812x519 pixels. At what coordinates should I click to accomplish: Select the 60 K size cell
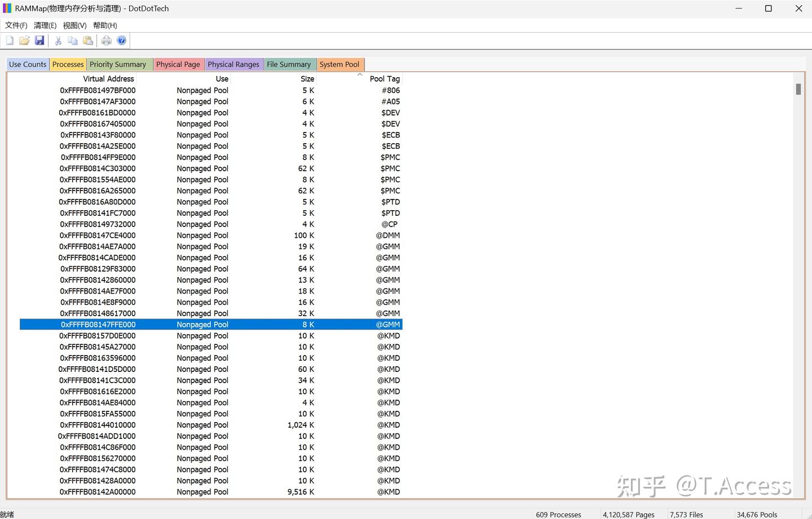306,369
